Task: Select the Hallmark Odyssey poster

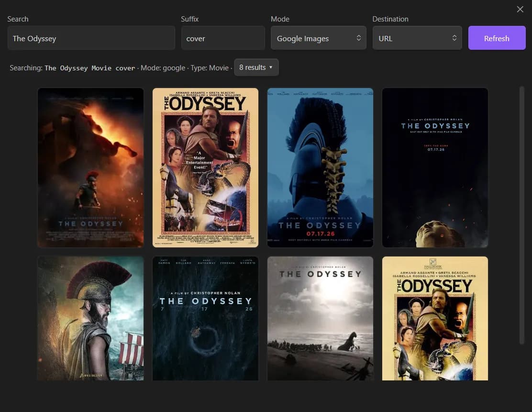Action: pos(435,318)
